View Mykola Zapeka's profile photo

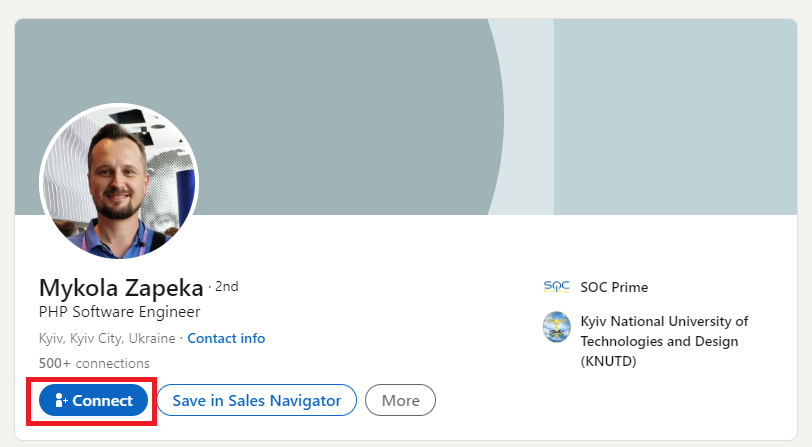tap(119, 181)
